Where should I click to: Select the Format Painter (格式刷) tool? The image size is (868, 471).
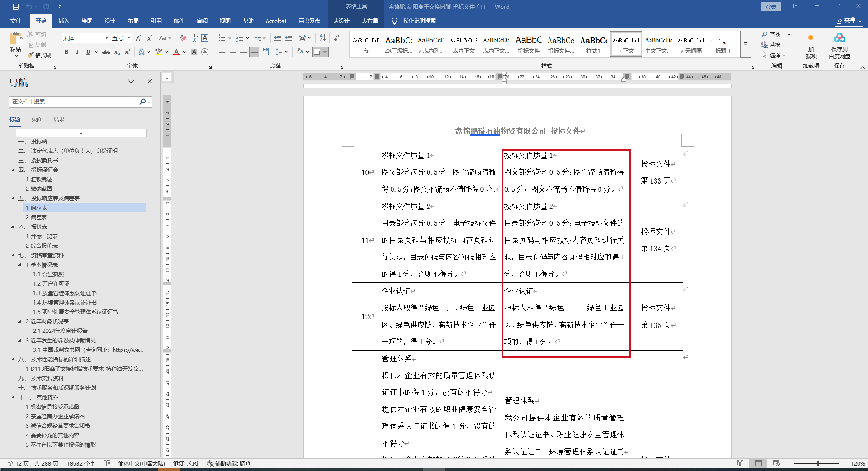coord(39,55)
